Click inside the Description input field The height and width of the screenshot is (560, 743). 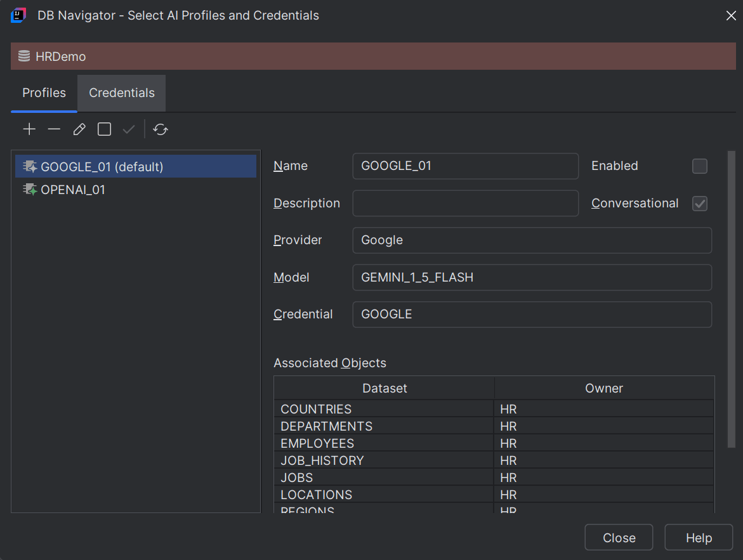(465, 203)
